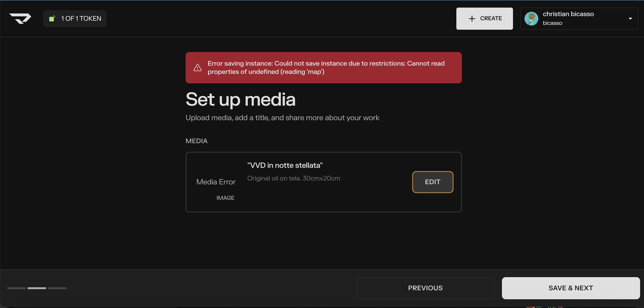Click SAVE & NEXT to continue
The height and width of the screenshot is (308, 644).
click(571, 288)
